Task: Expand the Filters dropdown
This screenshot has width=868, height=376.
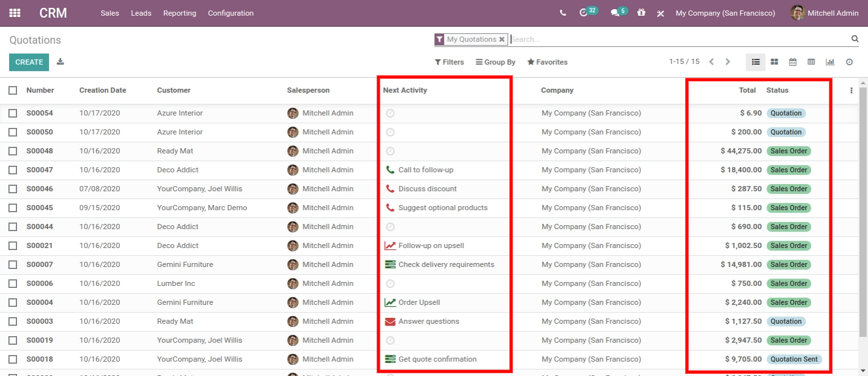Action: 449,62
